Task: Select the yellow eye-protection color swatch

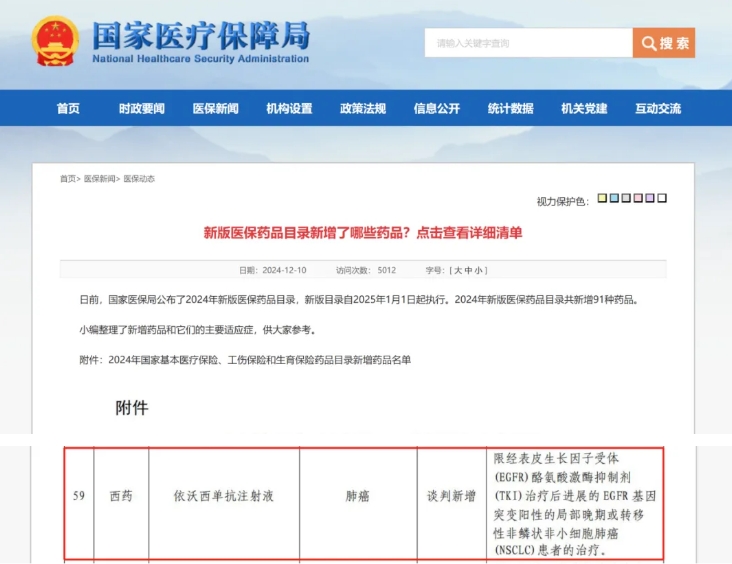Action: point(602,198)
